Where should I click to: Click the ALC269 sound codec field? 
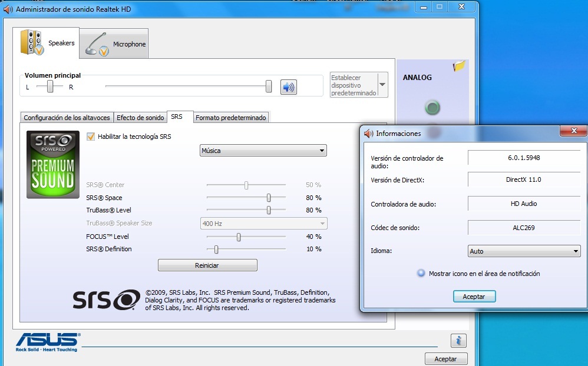524,227
